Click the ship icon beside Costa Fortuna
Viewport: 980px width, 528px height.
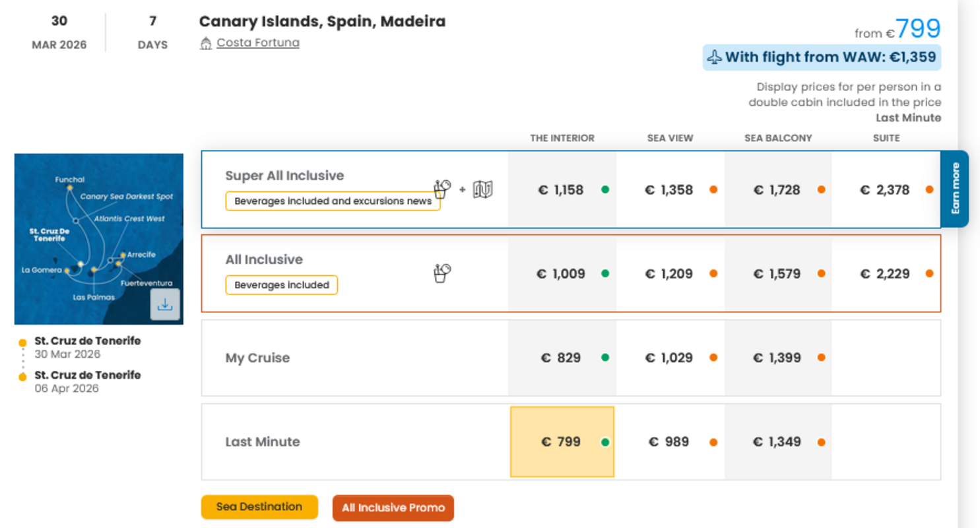(x=206, y=44)
